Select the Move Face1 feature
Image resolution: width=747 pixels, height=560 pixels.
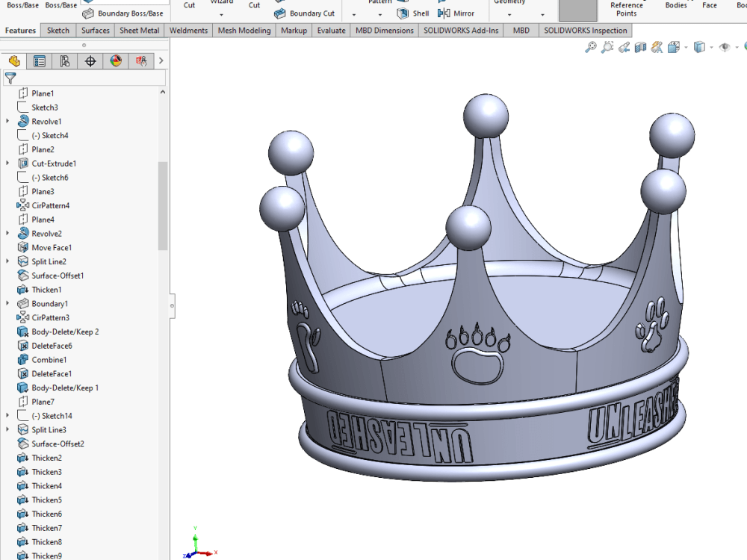(44, 248)
